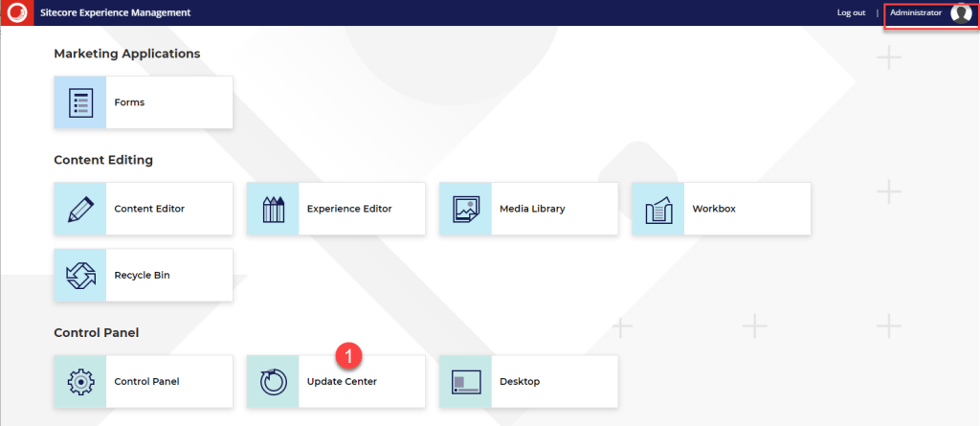This screenshot has width=980, height=426.
Task: Open the Recycle Bin arrows icon
Action: (x=80, y=276)
